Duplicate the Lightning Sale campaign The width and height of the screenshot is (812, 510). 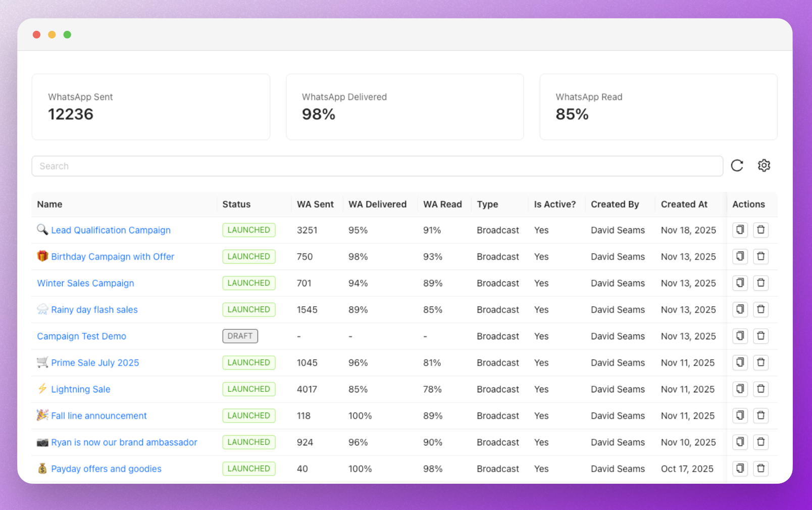740,389
